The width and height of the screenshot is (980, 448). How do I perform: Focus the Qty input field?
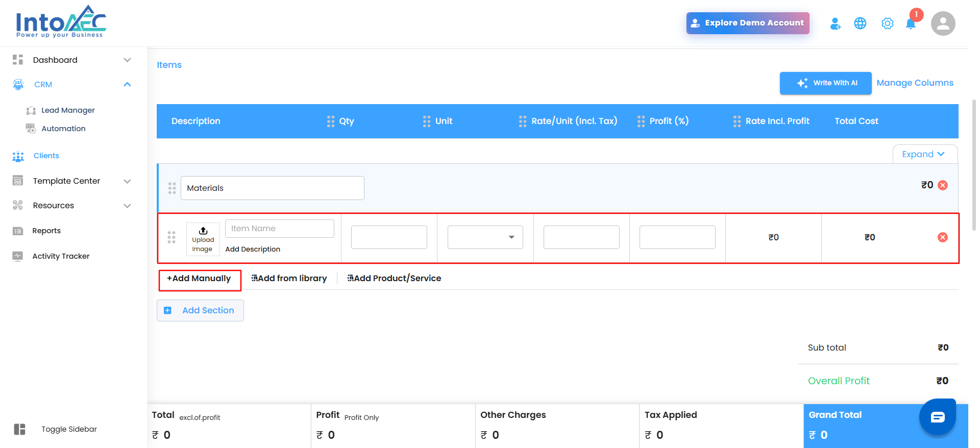click(389, 237)
